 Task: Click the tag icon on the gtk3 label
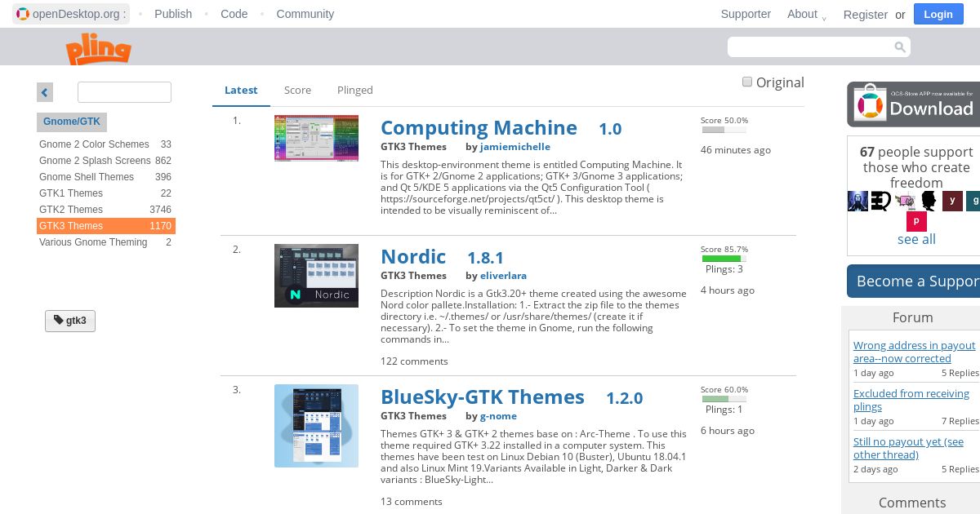pos(59,321)
